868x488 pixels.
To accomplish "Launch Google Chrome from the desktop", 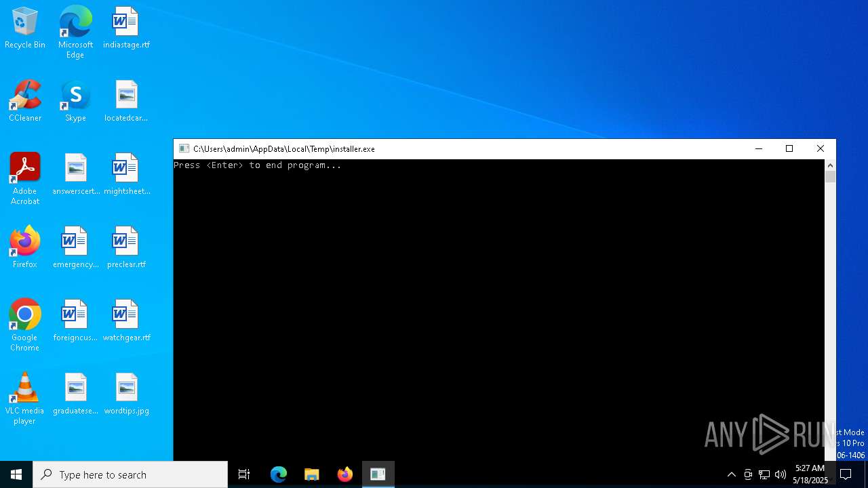I will click(25, 325).
